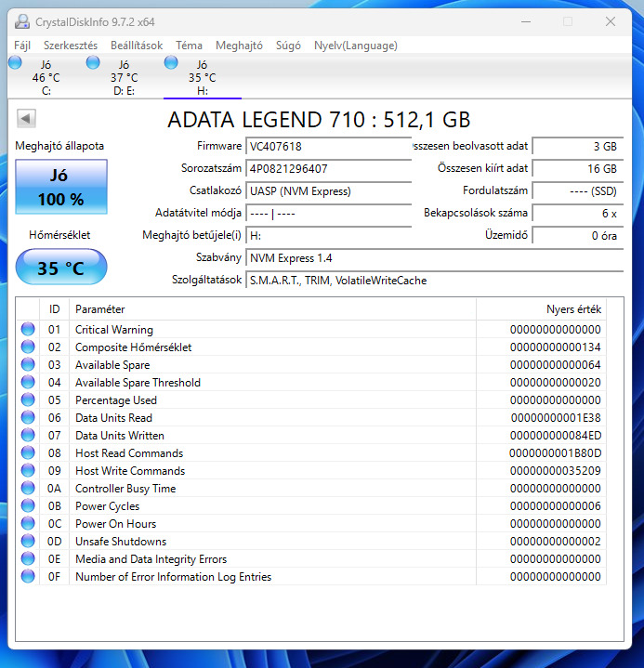The height and width of the screenshot is (668, 644).
Task: Click the status orb for Percentage Used
Action: pyautogui.click(x=28, y=400)
